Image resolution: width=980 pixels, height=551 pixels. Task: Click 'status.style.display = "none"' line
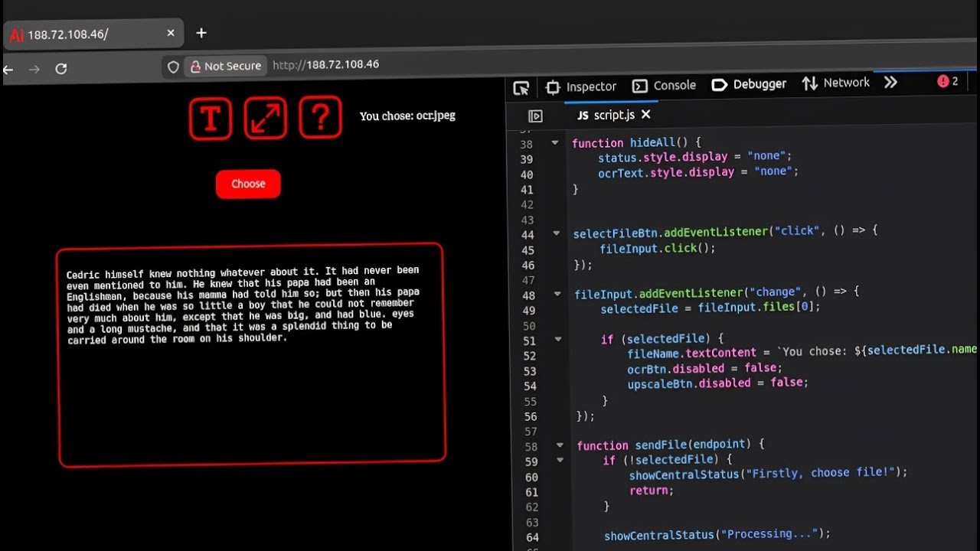(x=695, y=157)
